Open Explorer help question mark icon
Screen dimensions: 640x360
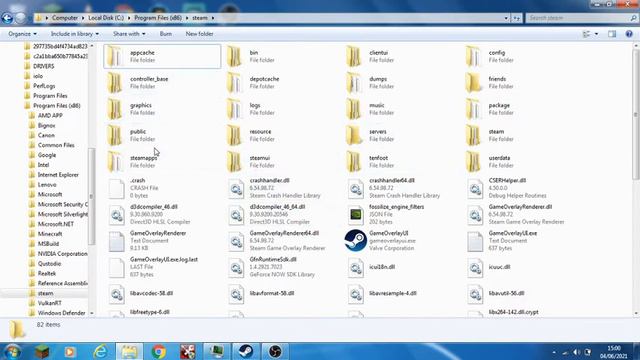click(629, 34)
